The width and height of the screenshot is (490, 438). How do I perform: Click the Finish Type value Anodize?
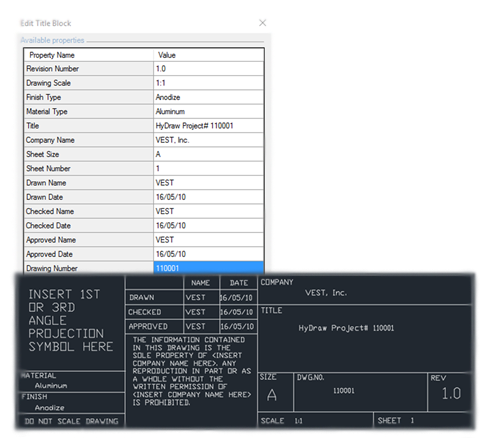[x=209, y=97]
